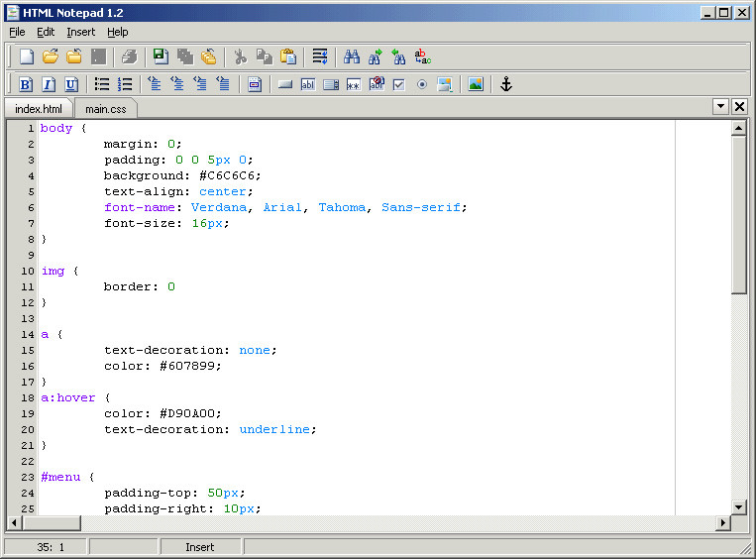The height and width of the screenshot is (559, 756).
Task: Open the File menu
Action: (x=17, y=32)
